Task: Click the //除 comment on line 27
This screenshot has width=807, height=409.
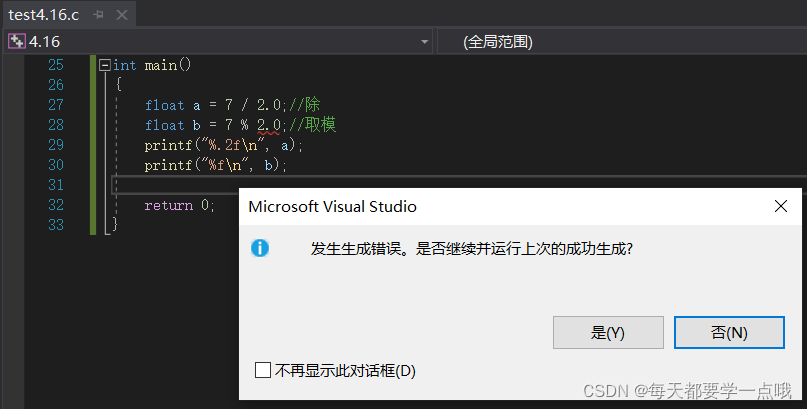Action: point(304,104)
